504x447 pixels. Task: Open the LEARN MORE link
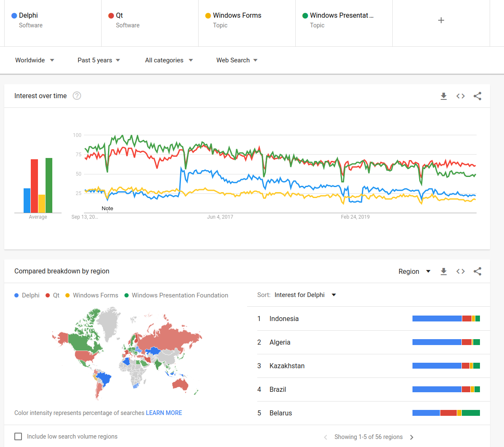coord(164,412)
